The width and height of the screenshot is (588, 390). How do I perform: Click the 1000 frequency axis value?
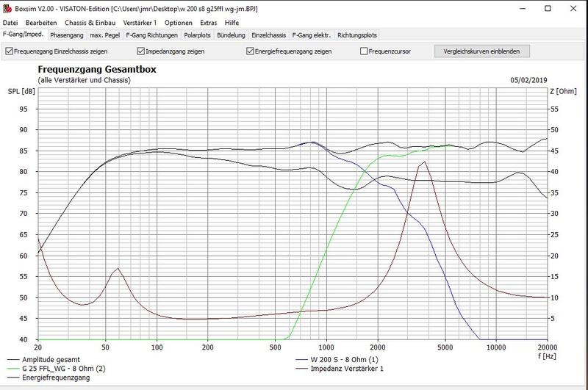tap(326, 347)
